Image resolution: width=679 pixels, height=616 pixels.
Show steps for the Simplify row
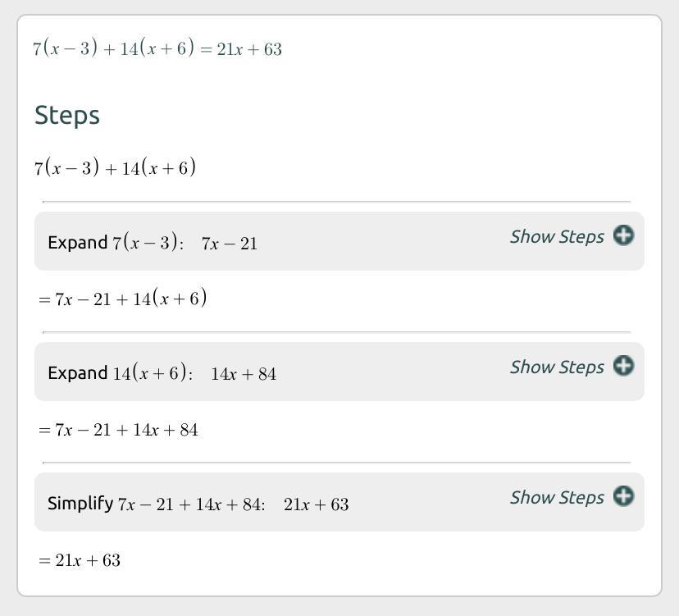click(557, 497)
